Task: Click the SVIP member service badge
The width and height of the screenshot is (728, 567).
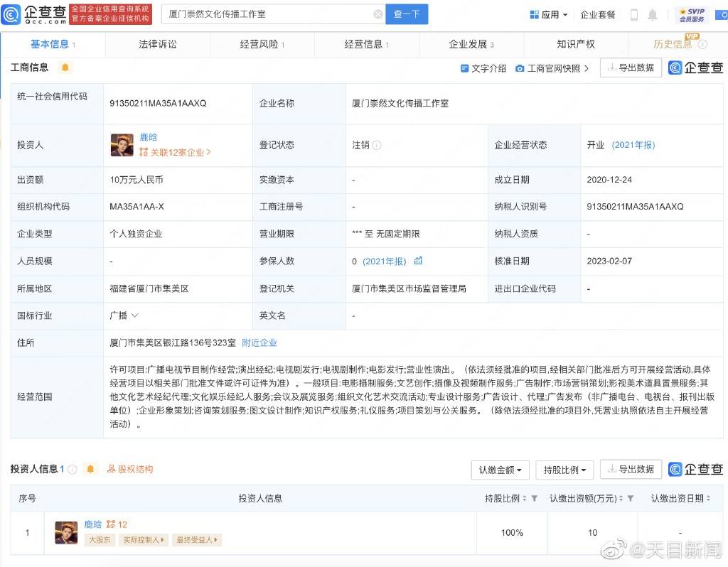Action: 691,15
